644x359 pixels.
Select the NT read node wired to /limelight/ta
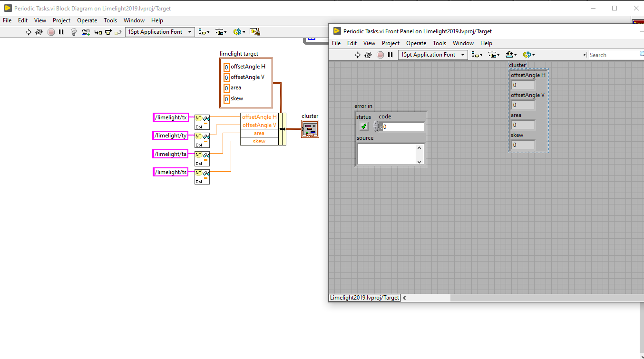pyautogui.click(x=202, y=158)
